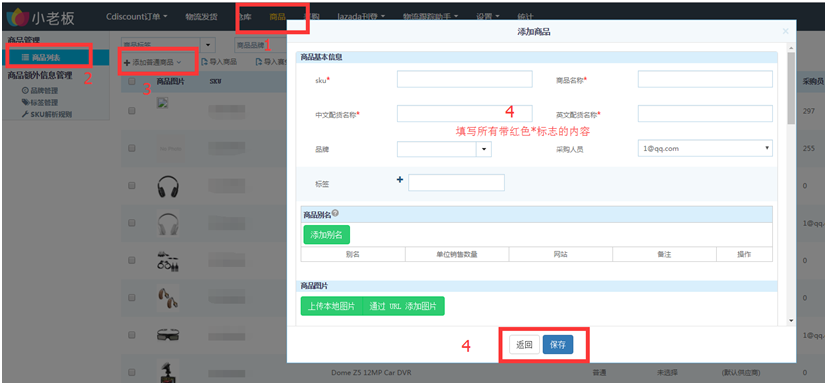Click the 3D glasses product thumbnail

coord(168,335)
